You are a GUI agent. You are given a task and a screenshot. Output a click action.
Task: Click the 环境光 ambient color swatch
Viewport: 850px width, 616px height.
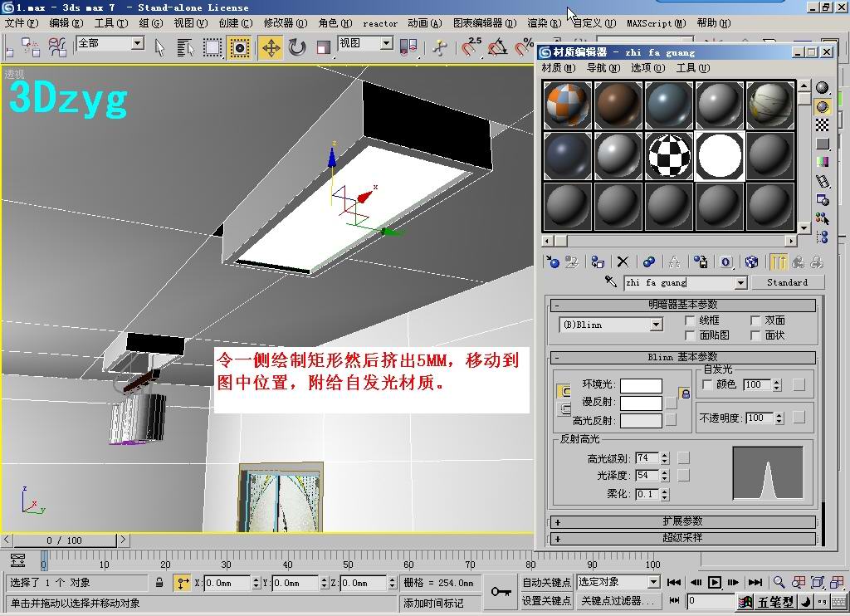coord(641,385)
